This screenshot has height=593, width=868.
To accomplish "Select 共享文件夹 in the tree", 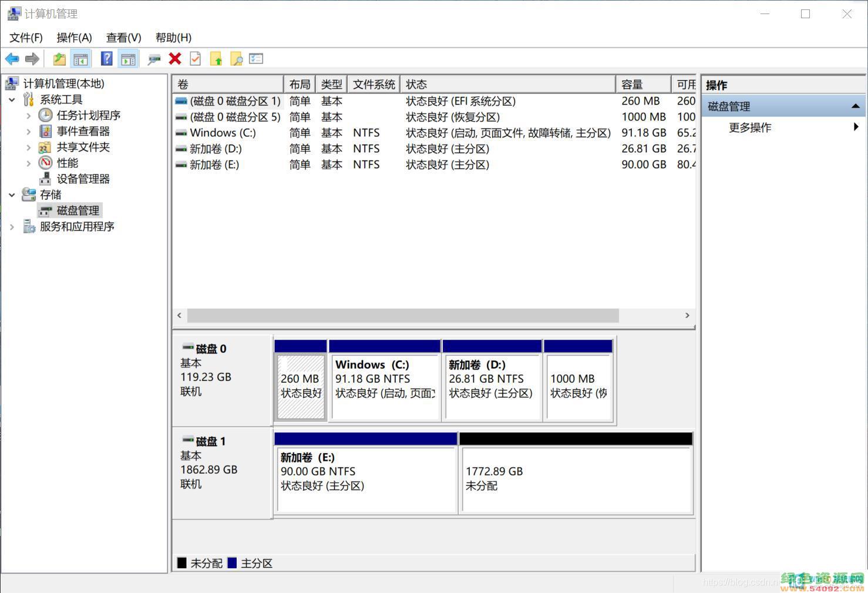I will [x=83, y=147].
